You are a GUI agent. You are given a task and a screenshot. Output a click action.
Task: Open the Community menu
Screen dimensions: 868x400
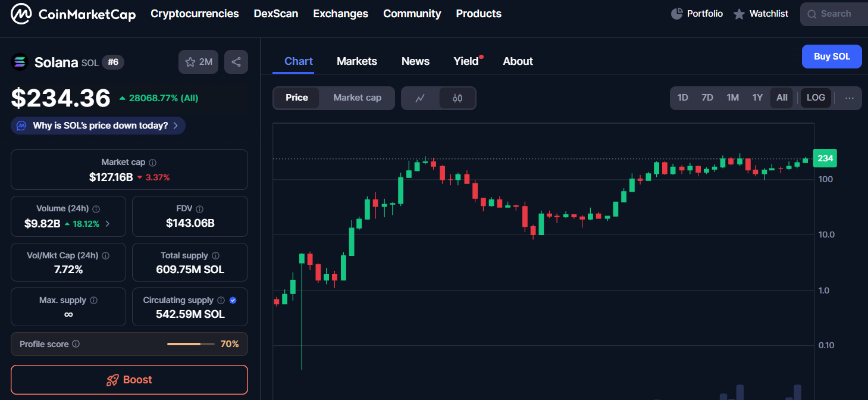click(412, 14)
